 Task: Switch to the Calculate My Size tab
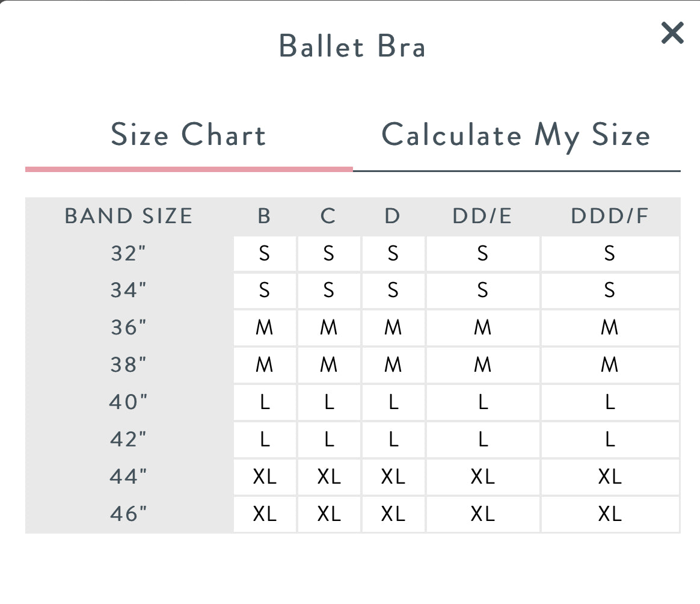tap(516, 135)
